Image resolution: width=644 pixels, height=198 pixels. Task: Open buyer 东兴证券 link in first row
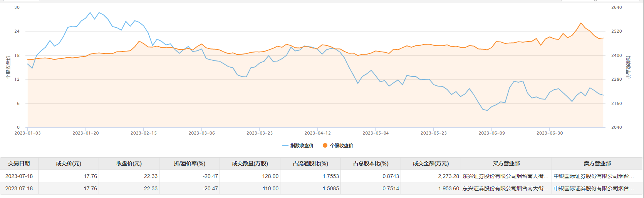(x=505, y=176)
